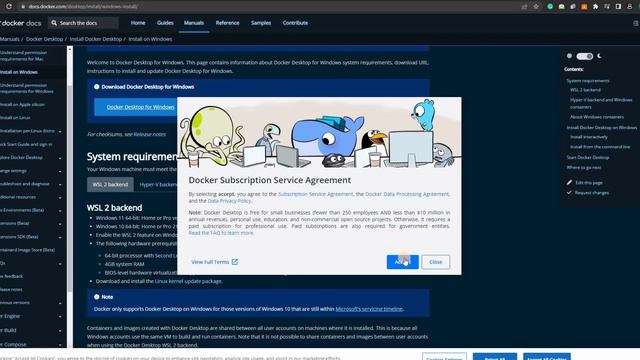The width and height of the screenshot is (640, 360).
Task: Expand Installation per Linux distro in the sidebar
Action: point(60,131)
